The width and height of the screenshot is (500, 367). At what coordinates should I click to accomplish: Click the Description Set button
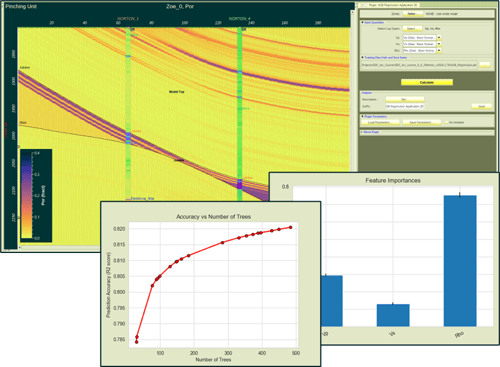tap(405, 99)
